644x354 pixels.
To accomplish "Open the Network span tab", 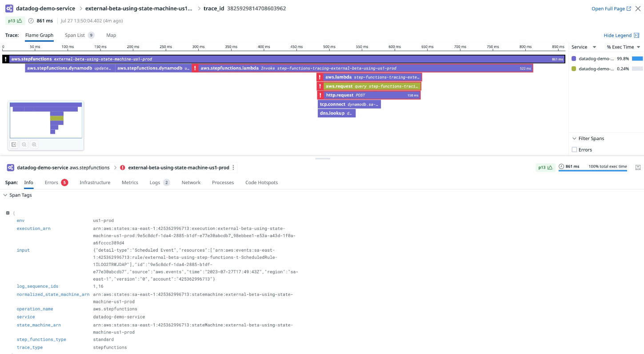I will pyautogui.click(x=191, y=182).
